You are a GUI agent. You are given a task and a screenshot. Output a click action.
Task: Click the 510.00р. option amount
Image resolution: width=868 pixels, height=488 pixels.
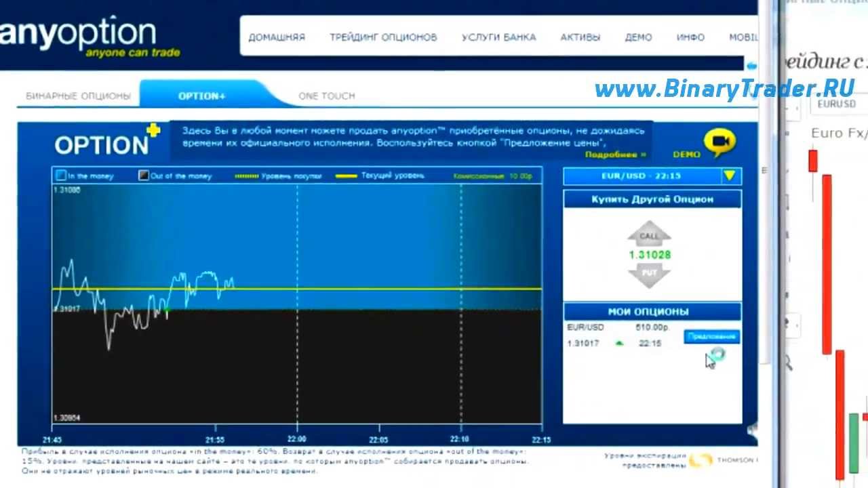[x=652, y=327]
